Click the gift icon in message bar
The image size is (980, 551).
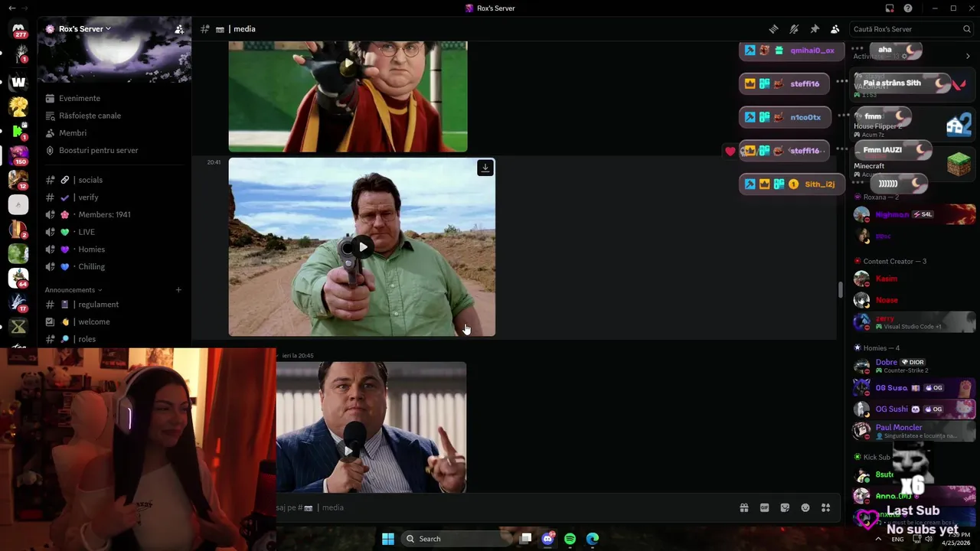(x=743, y=507)
